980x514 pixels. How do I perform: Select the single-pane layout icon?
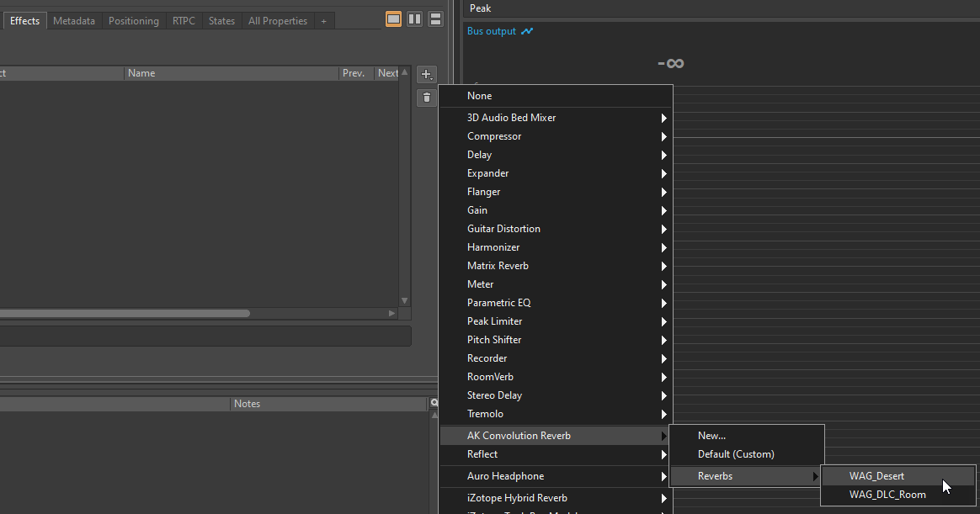(393, 19)
